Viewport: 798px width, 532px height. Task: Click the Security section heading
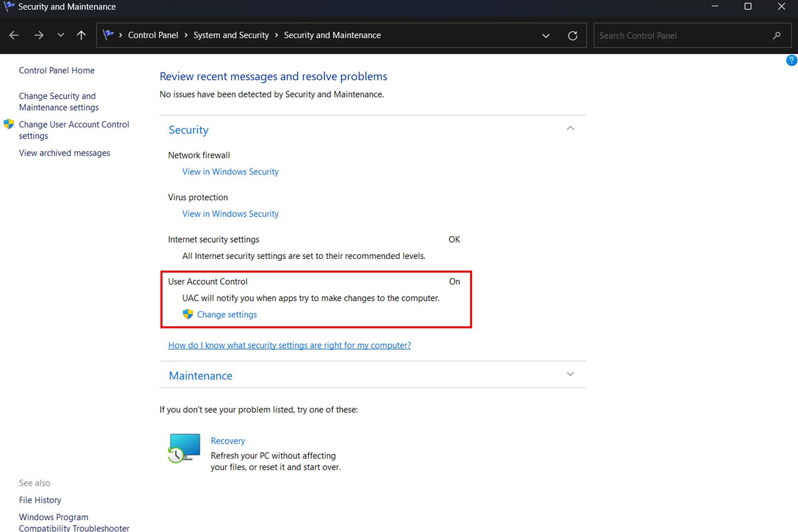188,130
